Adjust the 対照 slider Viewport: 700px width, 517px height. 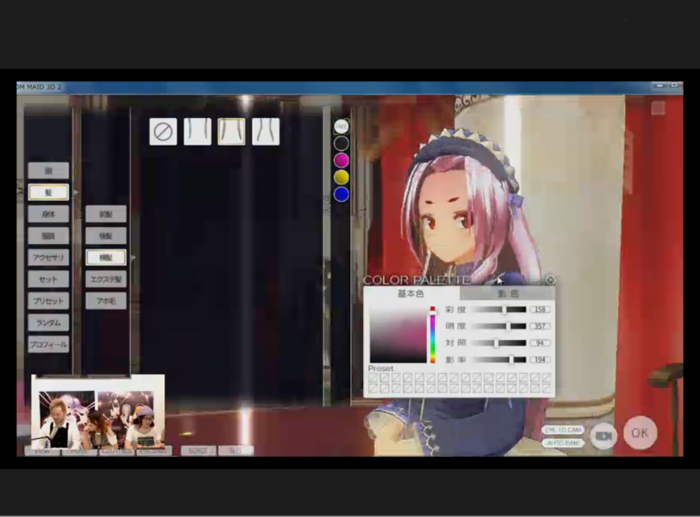(x=499, y=343)
